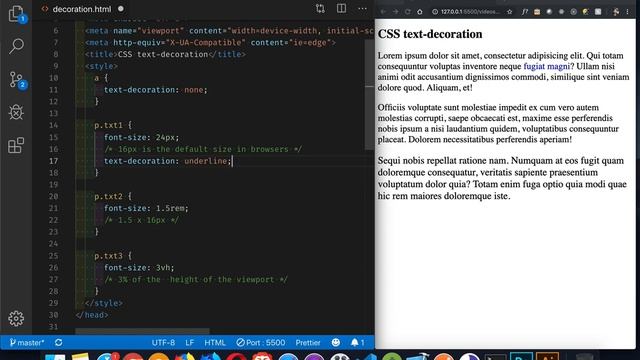Viewport: 640px width, 360px height.
Task: Open the editor More Actions ellipsis menu
Action: pyautogui.click(x=362, y=9)
